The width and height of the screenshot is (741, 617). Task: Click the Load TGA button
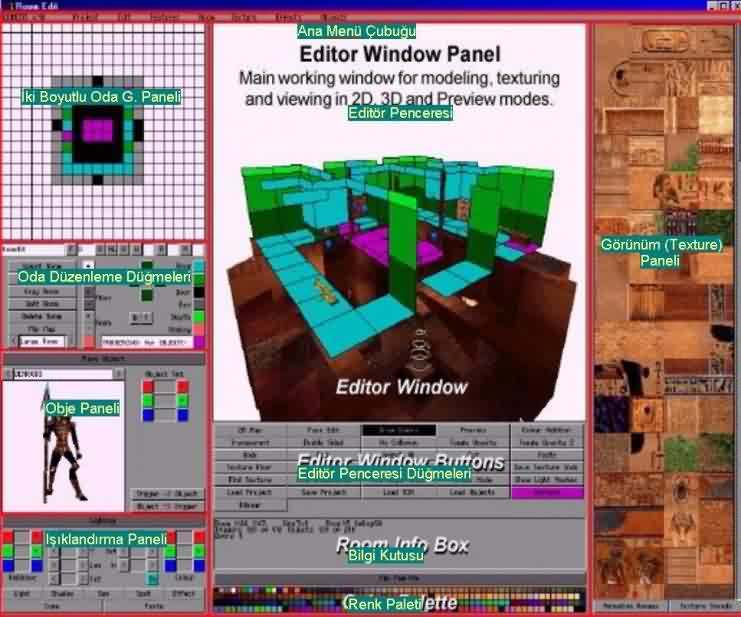pos(399,492)
